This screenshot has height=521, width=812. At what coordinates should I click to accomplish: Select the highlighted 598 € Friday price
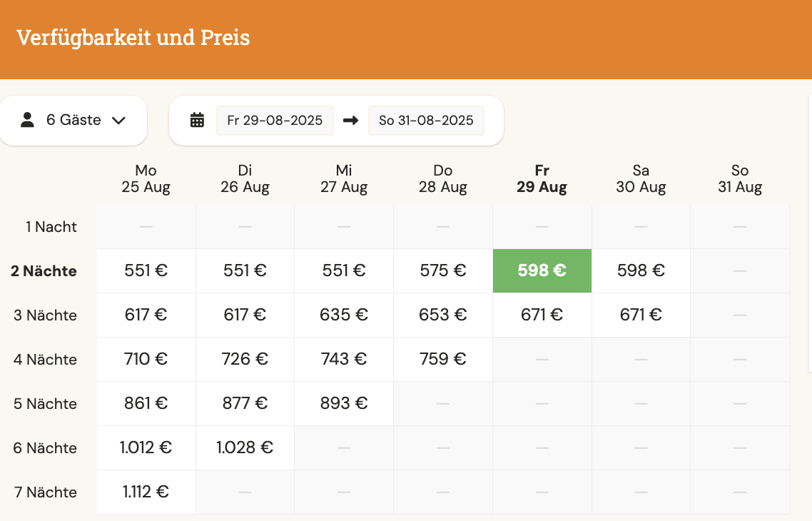(542, 270)
